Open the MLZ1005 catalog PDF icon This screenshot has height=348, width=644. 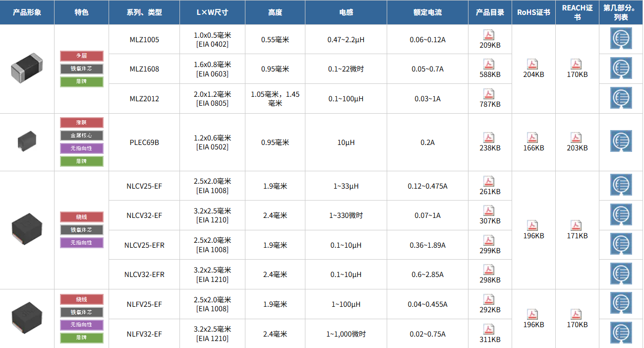click(489, 35)
